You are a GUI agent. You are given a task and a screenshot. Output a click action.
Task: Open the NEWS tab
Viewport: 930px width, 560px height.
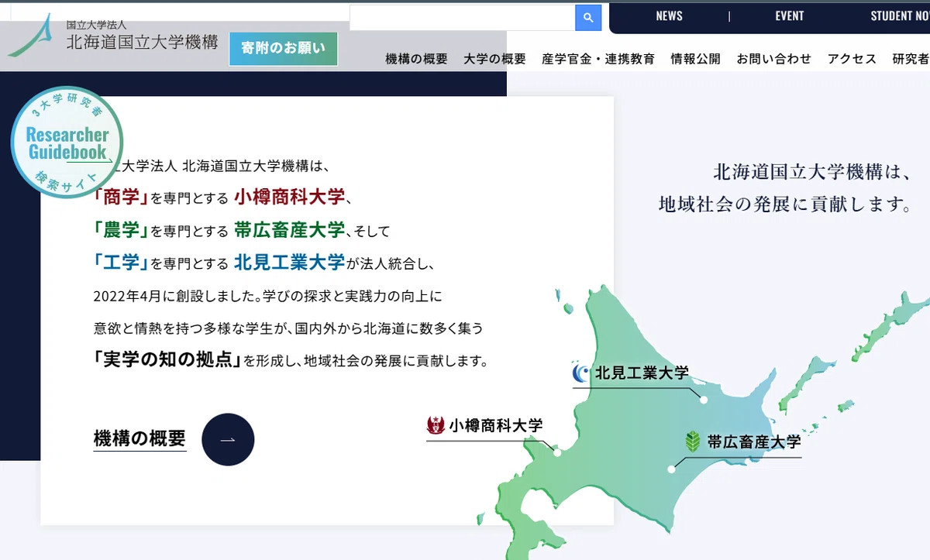[669, 16]
